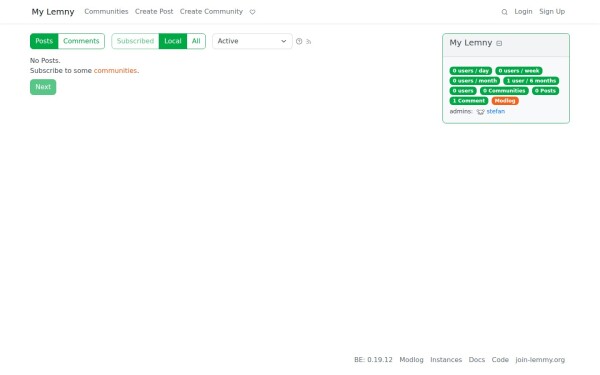Click the 0 Communities badge
This screenshot has height=375, width=600.
(504, 91)
